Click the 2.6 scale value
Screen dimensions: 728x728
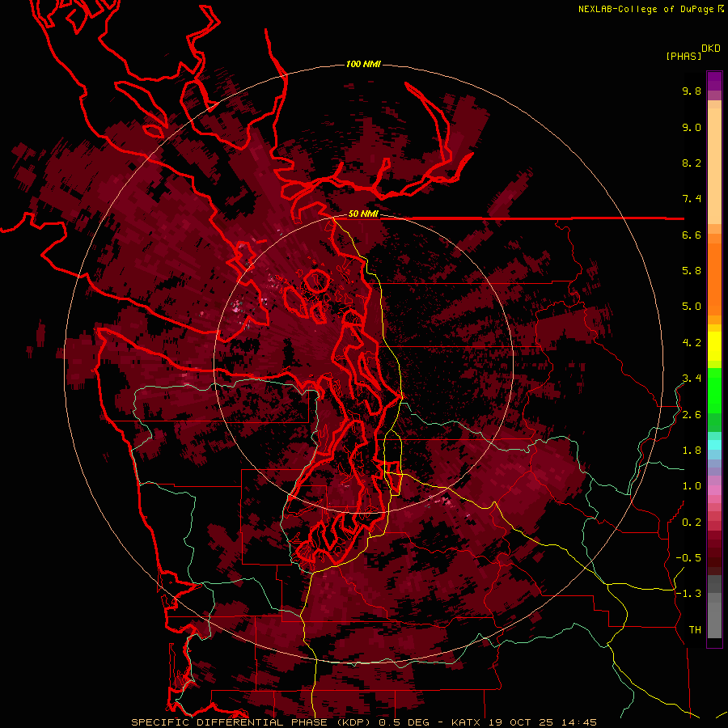tap(692, 415)
